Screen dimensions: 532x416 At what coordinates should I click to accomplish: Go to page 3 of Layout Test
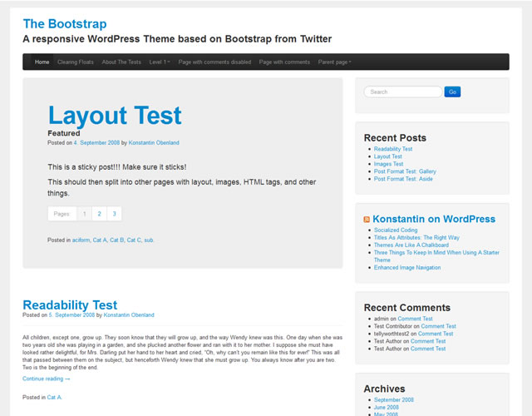click(115, 214)
